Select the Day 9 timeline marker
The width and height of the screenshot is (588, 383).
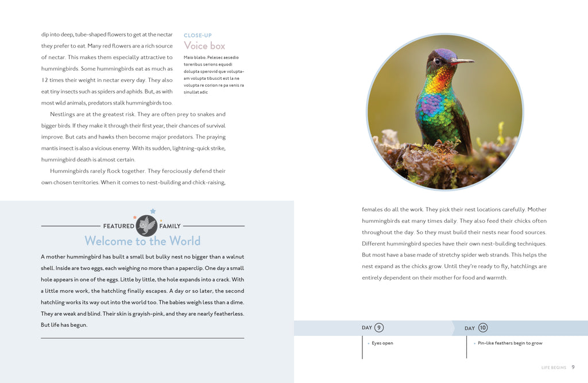tap(373, 328)
